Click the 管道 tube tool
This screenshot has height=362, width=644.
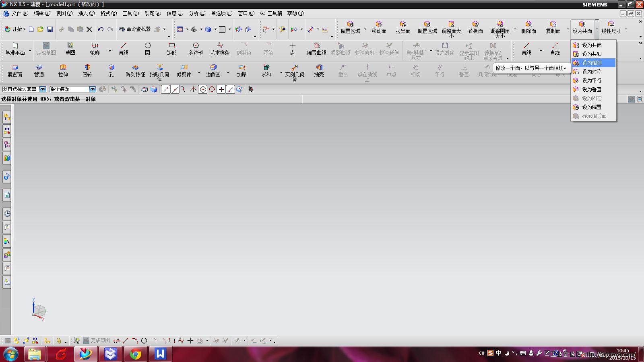(x=39, y=71)
